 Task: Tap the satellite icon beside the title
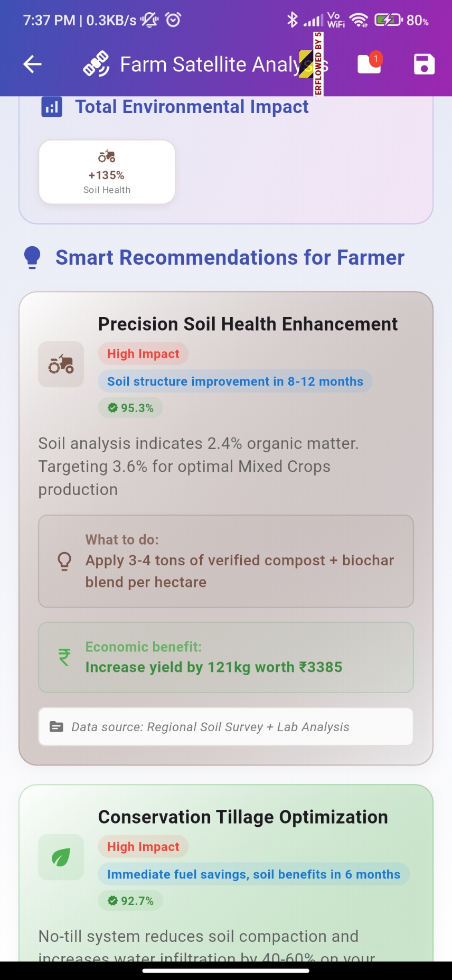pos(96,64)
